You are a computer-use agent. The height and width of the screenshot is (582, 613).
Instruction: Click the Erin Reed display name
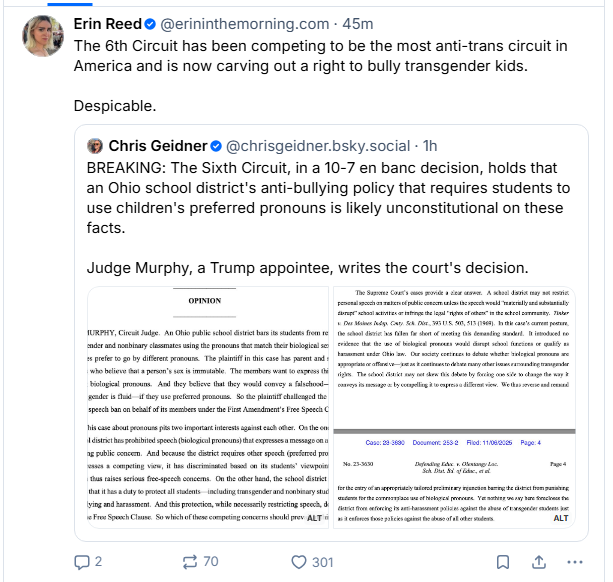103,24
